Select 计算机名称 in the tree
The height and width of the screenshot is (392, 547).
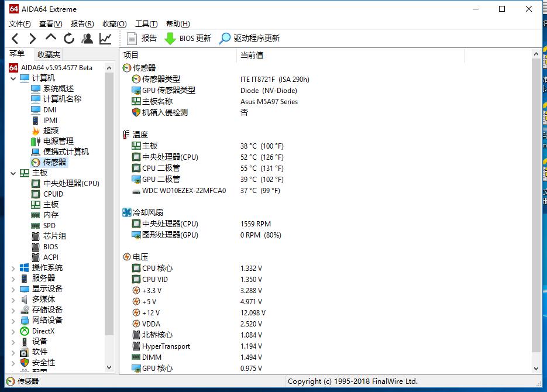pyautogui.click(x=56, y=99)
